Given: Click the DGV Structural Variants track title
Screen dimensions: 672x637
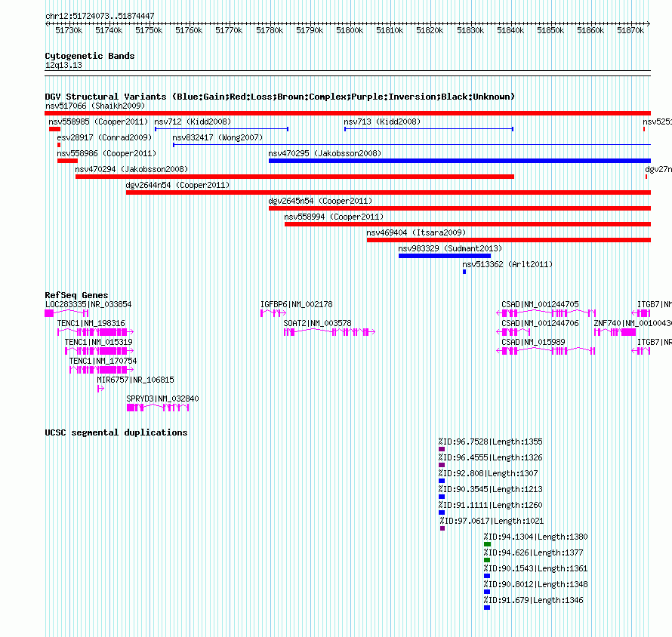Looking at the screenshot, I should tap(280, 97).
